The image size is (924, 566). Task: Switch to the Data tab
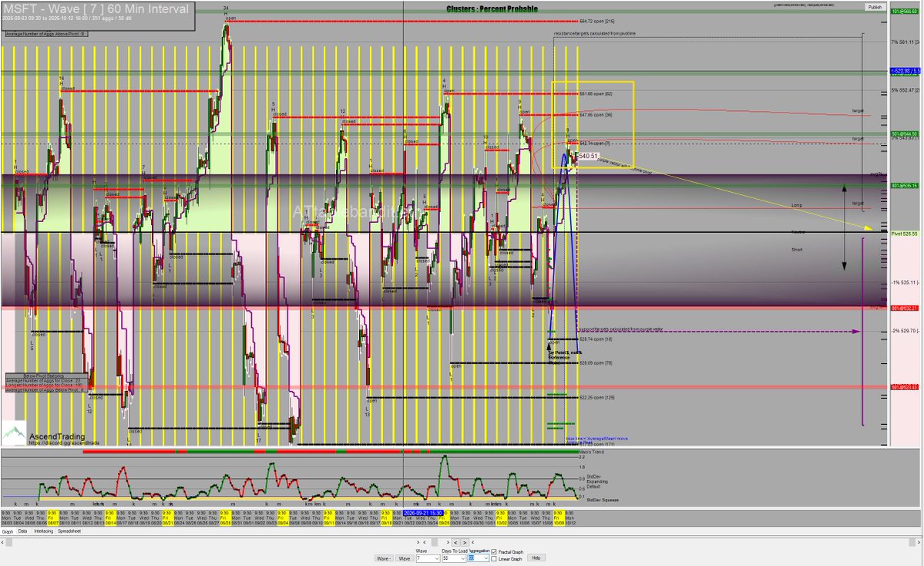coord(22,531)
